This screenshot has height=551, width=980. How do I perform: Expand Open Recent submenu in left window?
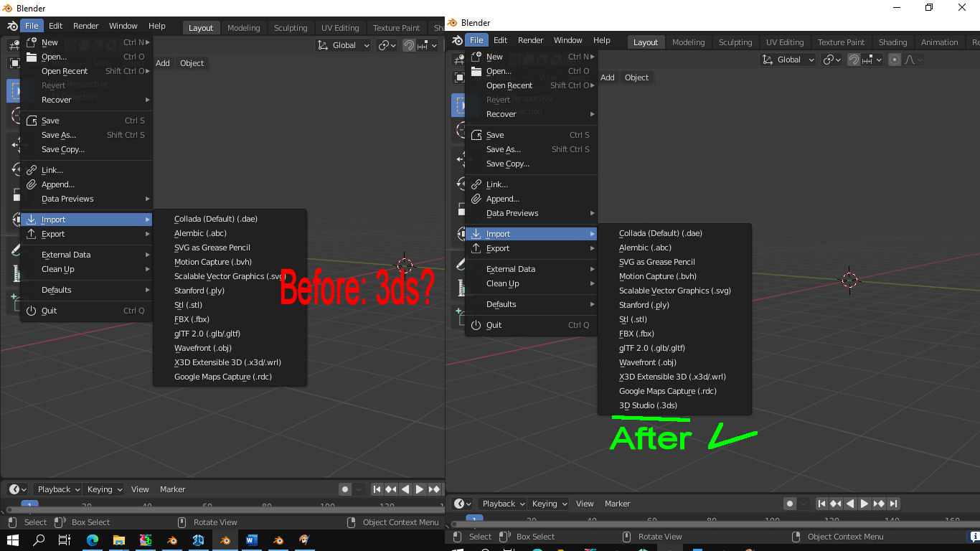[x=87, y=71]
